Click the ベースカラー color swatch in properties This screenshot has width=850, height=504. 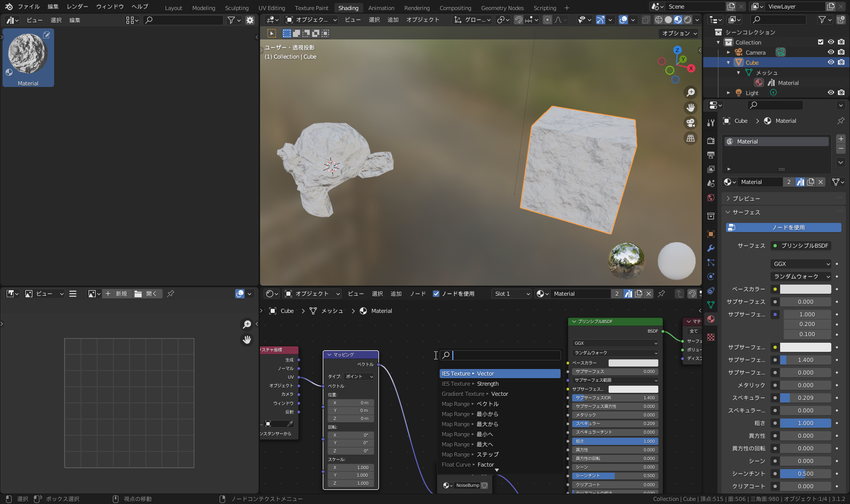pos(805,289)
